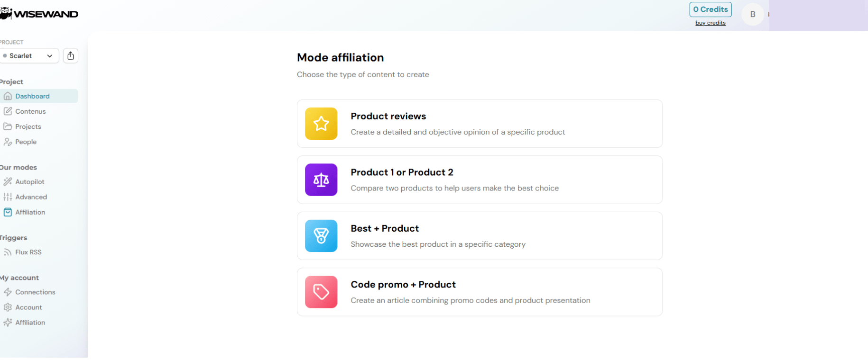Click the blue medal Best Product icon
Viewport: 868px width, 360px height.
click(321, 236)
